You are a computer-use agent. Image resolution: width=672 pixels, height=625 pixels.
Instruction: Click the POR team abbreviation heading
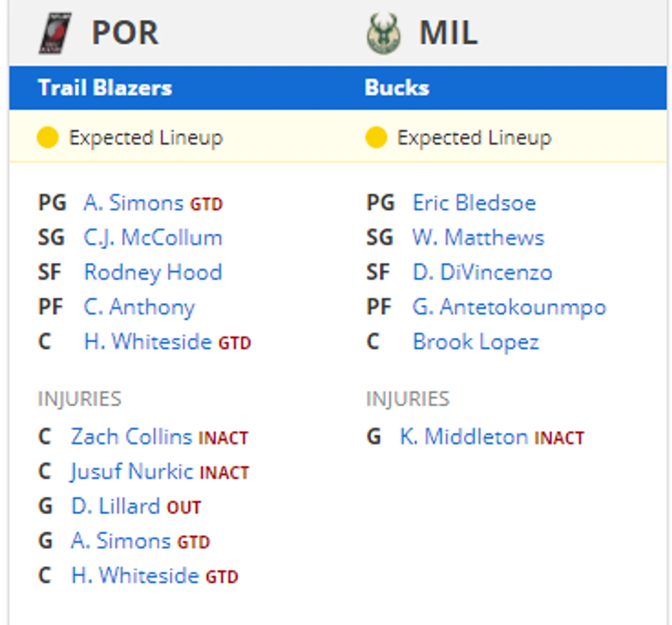125,33
